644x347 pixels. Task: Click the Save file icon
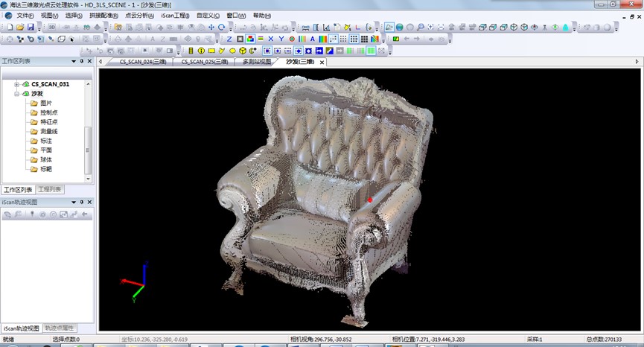[x=30, y=28]
